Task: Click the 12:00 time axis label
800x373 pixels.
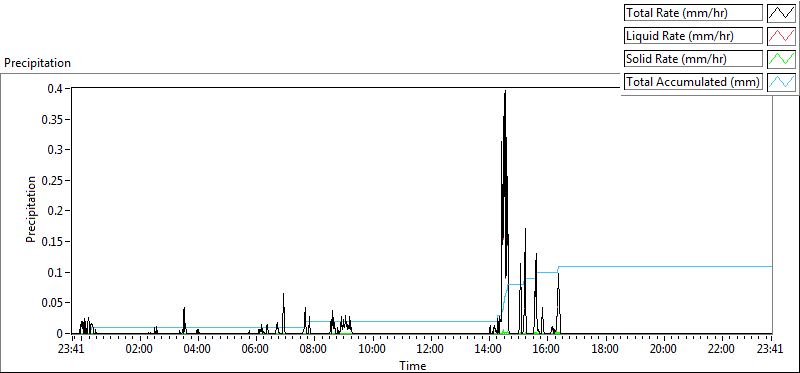Action: pos(430,350)
